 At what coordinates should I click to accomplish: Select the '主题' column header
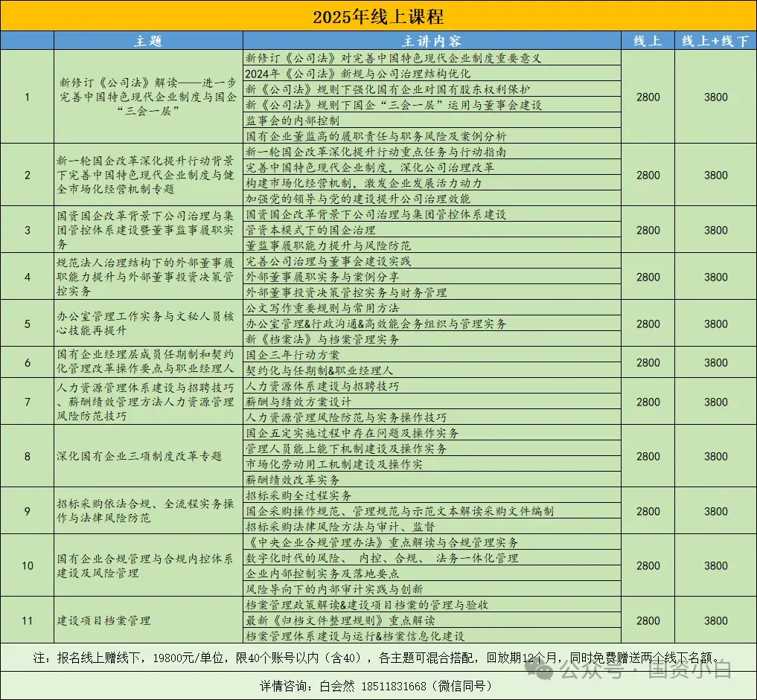(148, 41)
